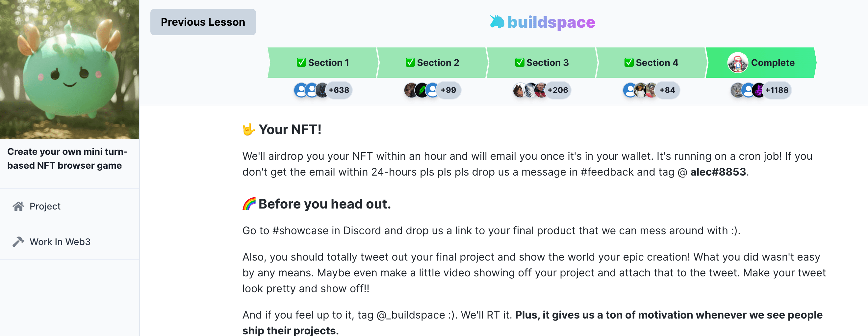868x336 pixels.
Task: Go to the Previous Lesson
Action: click(203, 22)
